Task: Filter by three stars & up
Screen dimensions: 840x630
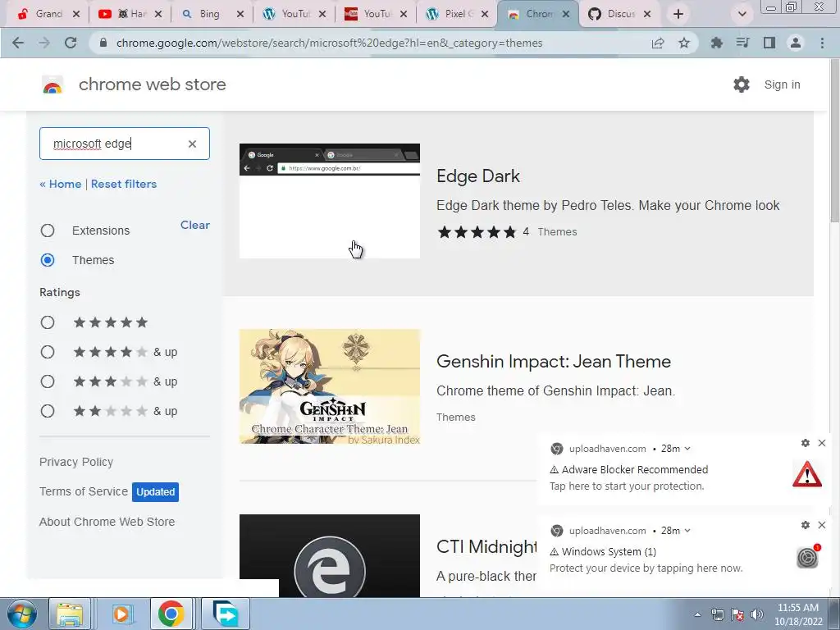Action: coord(48,381)
